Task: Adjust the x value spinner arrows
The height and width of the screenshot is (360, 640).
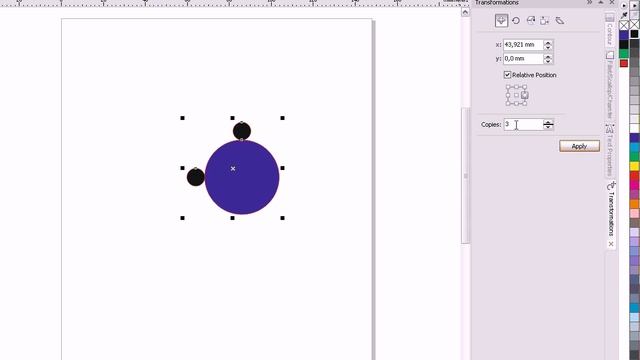Action: (548, 44)
